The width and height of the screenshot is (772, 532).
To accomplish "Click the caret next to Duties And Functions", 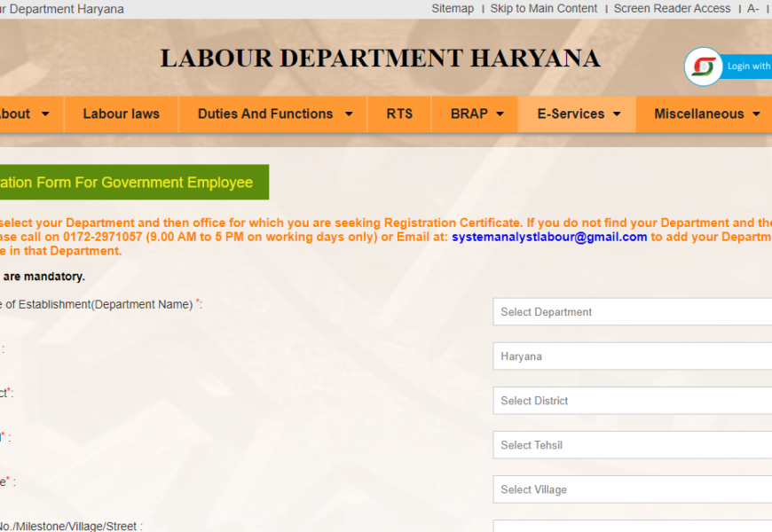I will [x=349, y=114].
